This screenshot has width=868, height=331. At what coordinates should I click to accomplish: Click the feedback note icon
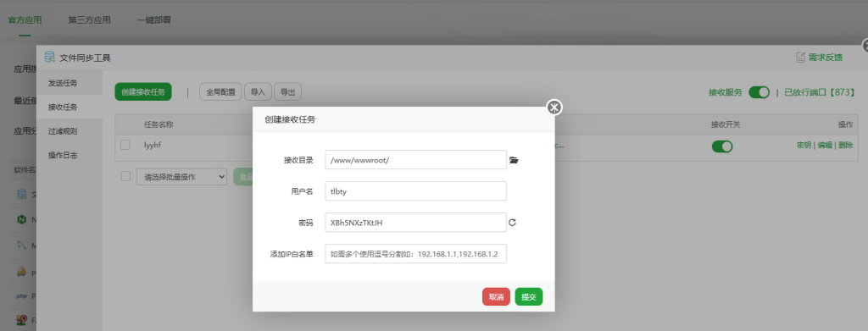800,57
